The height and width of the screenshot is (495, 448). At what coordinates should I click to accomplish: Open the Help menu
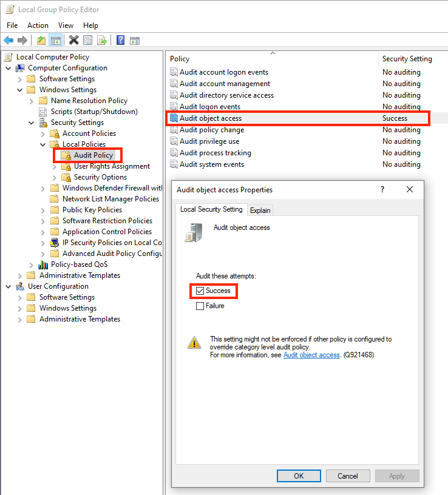(x=90, y=25)
